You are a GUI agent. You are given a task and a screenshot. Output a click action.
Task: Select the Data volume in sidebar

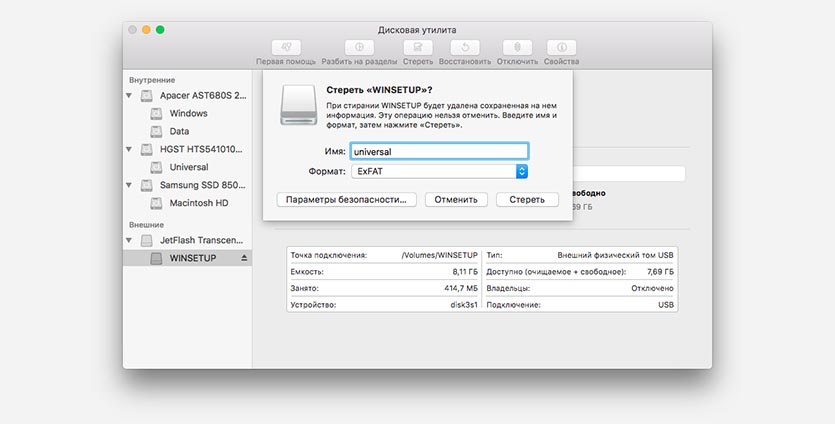tap(179, 131)
